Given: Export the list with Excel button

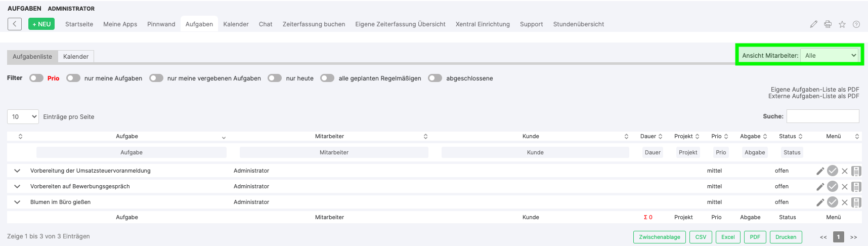Looking at the screenshot, I should pos(728,237).
